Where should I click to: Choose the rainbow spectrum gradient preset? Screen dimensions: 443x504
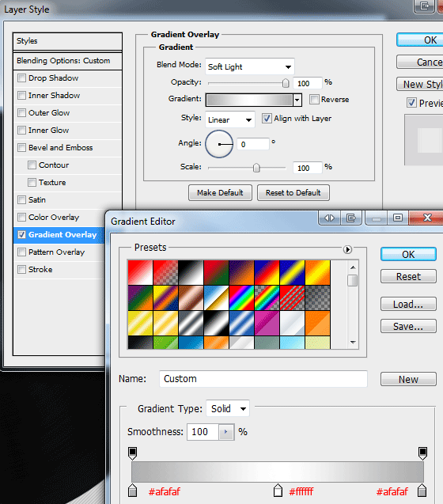(241, 298)
